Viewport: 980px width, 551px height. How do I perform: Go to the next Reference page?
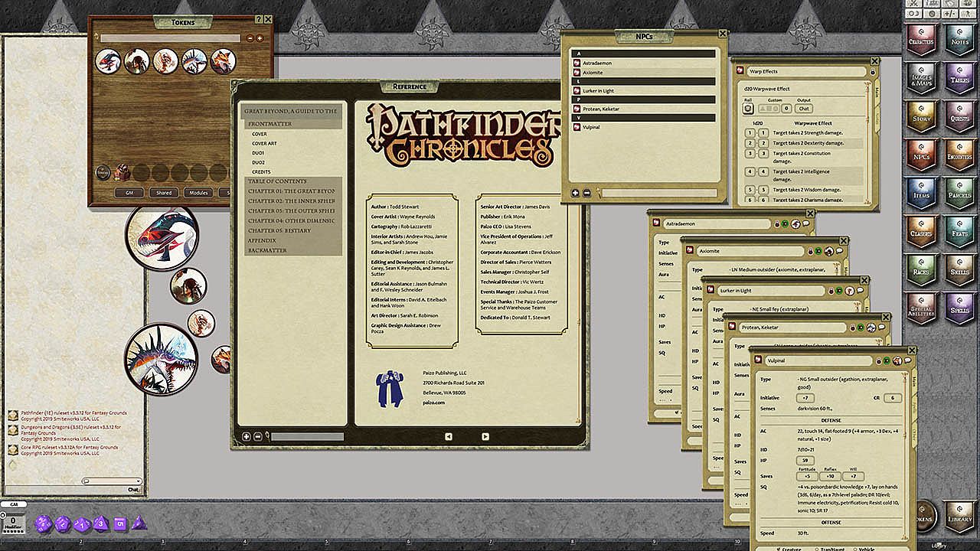tap(485, 437)
